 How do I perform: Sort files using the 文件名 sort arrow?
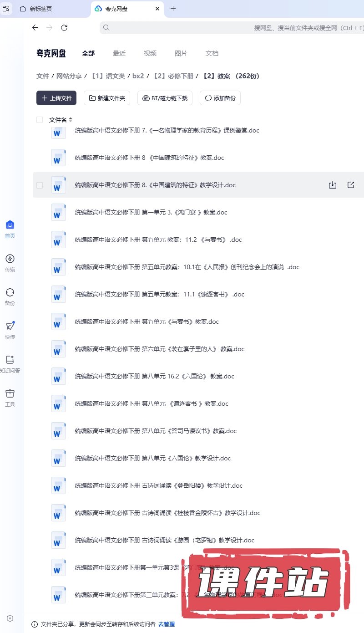[x=71, y=120]
